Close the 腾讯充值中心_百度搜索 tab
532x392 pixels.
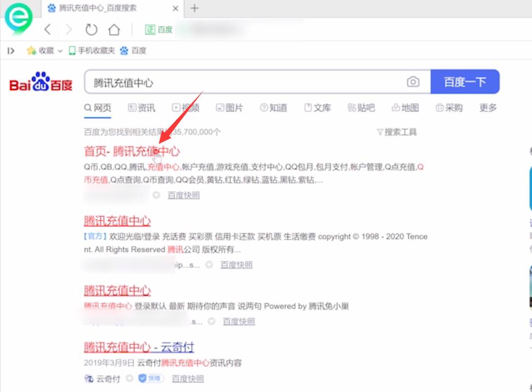tap(175, 8)
